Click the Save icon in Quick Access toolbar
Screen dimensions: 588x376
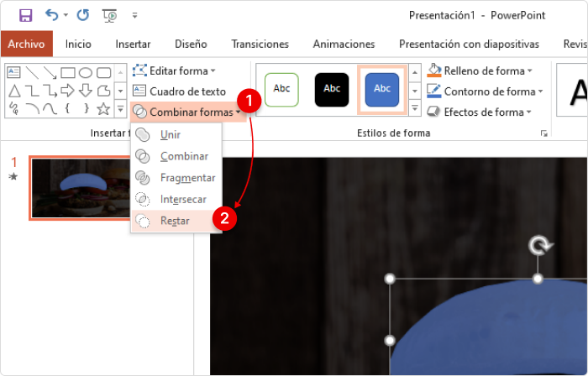pyautogui.click(x=25, y=15)
